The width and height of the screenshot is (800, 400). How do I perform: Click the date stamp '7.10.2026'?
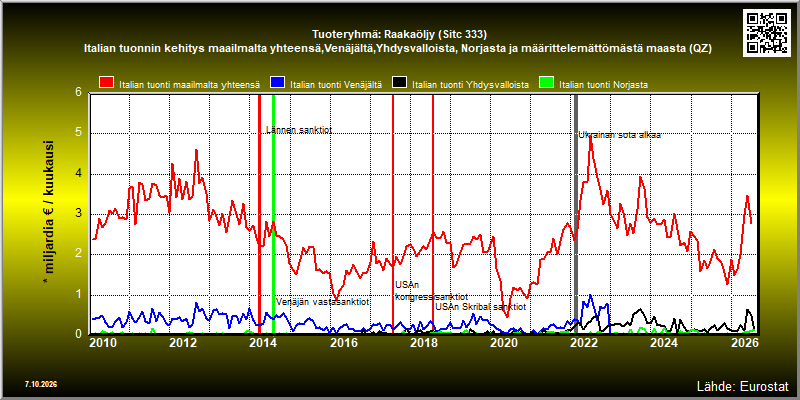tap(39, 385)
